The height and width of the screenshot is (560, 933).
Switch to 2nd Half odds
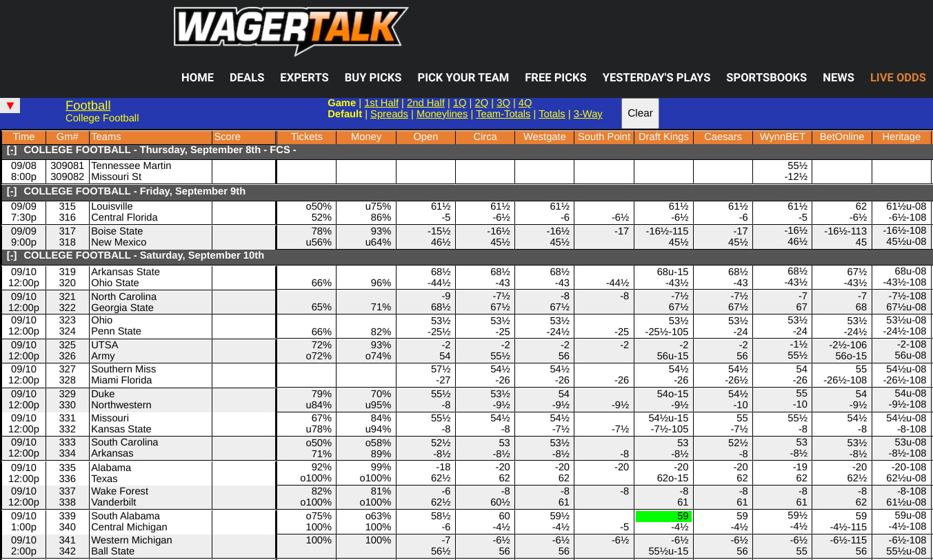pos(425,103)
